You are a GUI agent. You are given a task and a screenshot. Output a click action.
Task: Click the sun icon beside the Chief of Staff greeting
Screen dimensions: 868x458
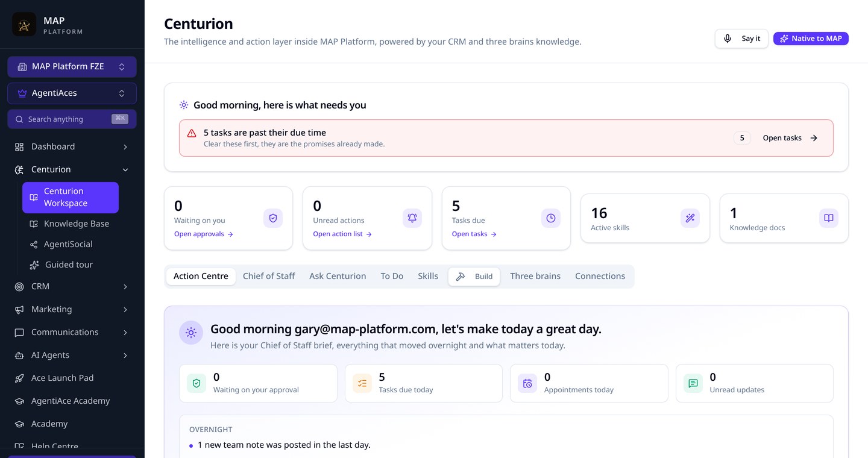tap(191, 333)
